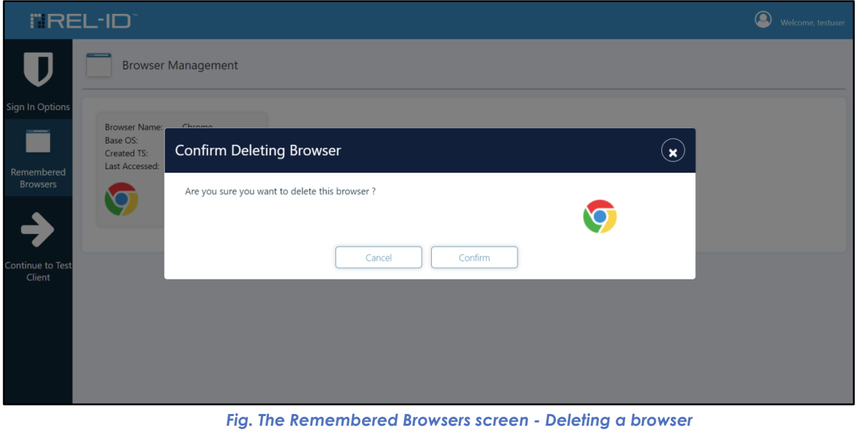This screenshot has height=441, width=868.
Task: Select Remembered Browsers sidebar label
Action: click(38, 178)
